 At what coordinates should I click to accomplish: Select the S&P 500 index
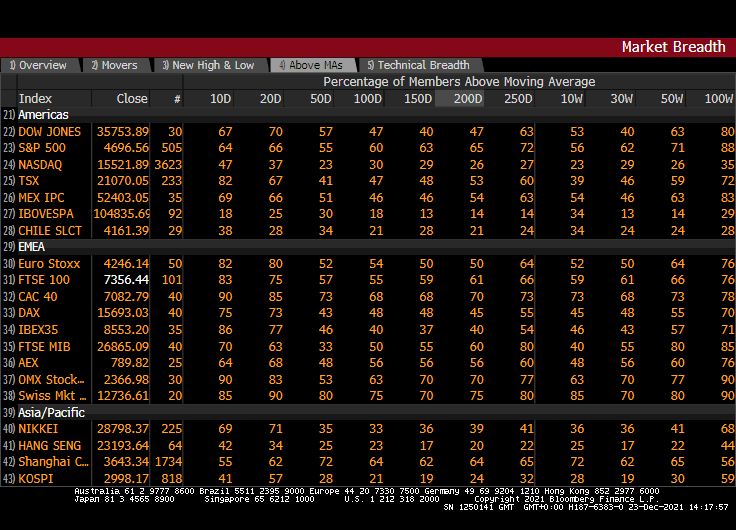(x=42, y=148)
